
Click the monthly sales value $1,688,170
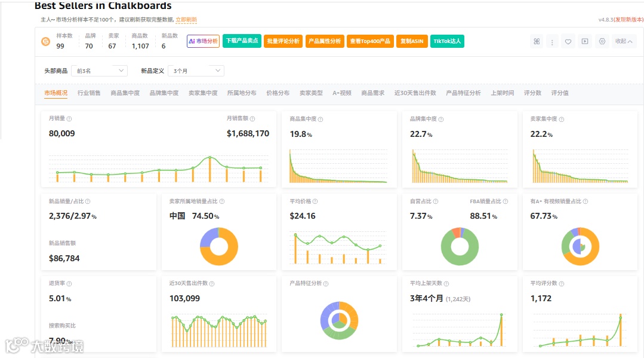(x=248, y=133)
